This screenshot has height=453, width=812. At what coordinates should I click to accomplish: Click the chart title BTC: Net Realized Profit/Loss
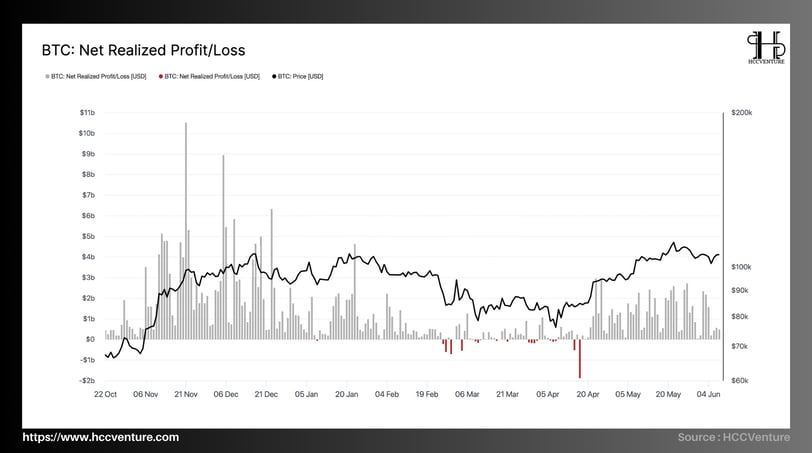(143, 50)
